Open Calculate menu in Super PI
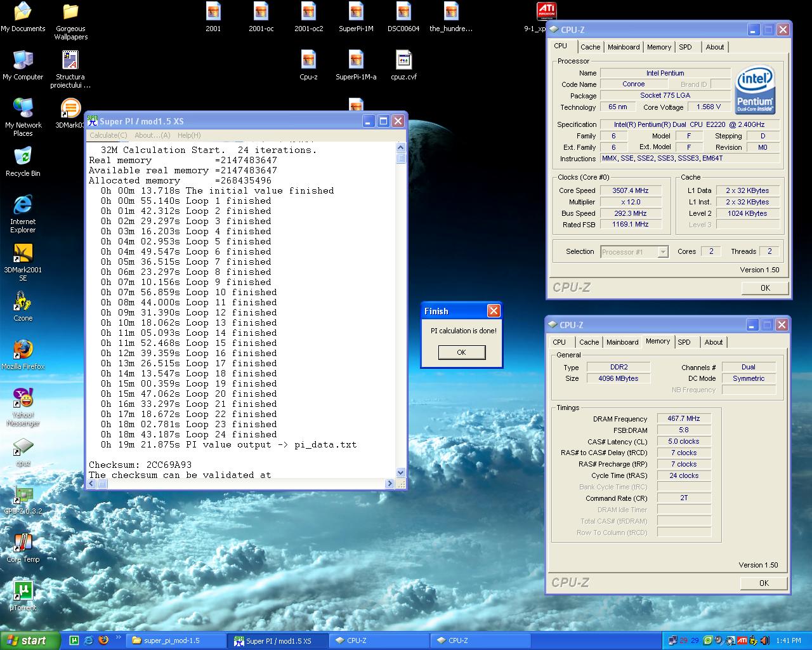The image size is (812, 650). (108, 135)
